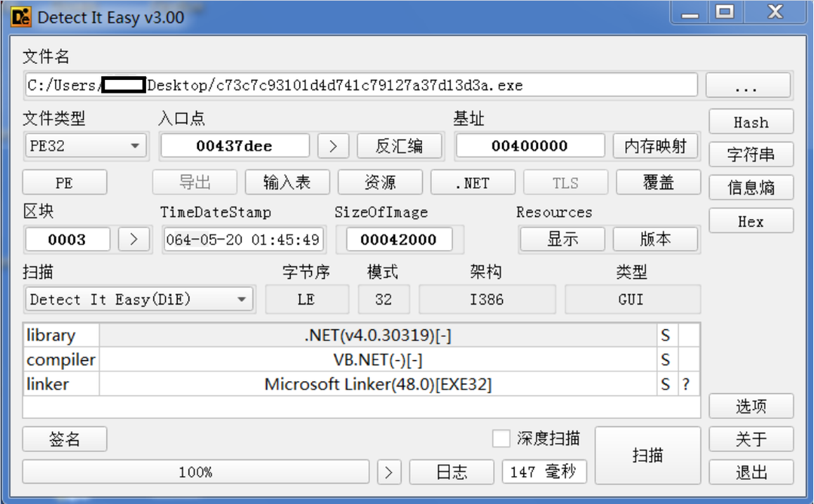Open the .NET information panel
The width and height of the screenshot is (814, 504).
point(473,183)
